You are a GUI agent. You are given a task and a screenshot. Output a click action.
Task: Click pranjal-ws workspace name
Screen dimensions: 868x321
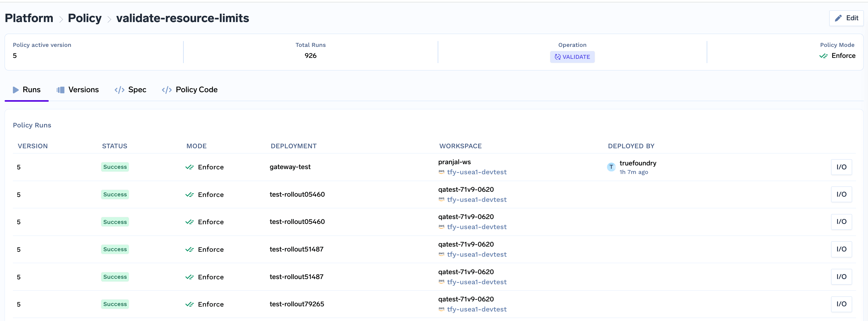point(454,162)
